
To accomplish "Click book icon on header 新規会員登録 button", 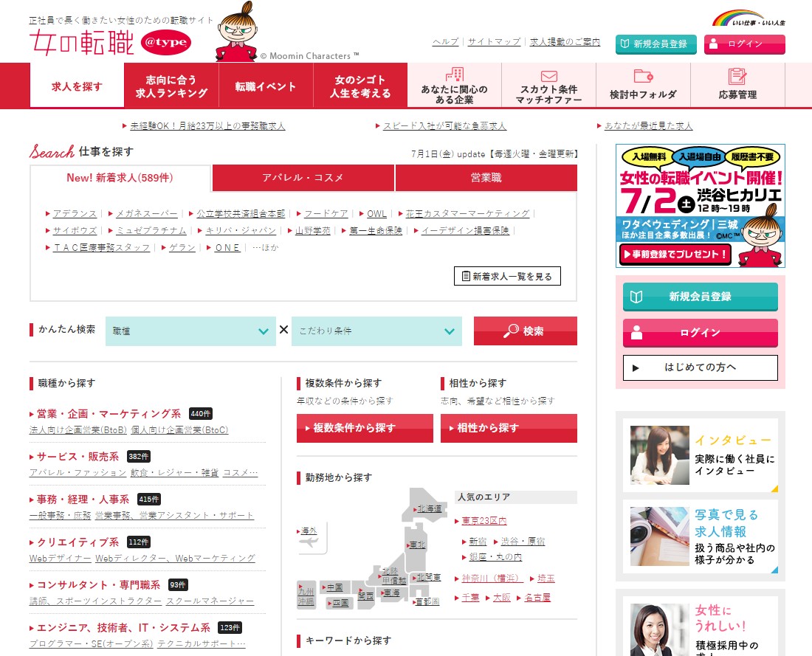I will click(x=625, y=44).
